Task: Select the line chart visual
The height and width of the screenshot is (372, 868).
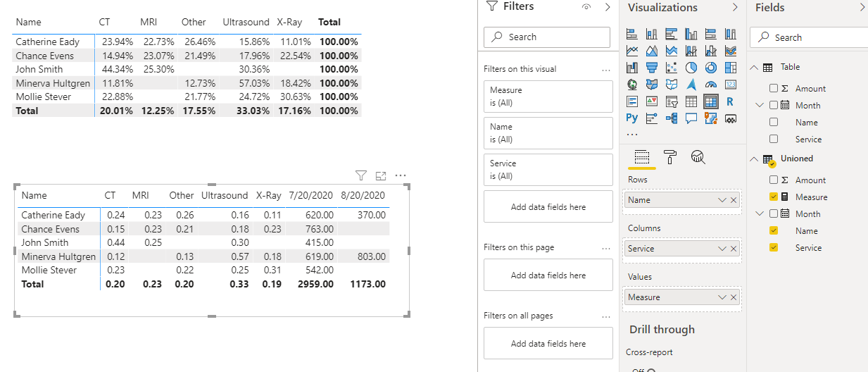Action: coord(631,51)
